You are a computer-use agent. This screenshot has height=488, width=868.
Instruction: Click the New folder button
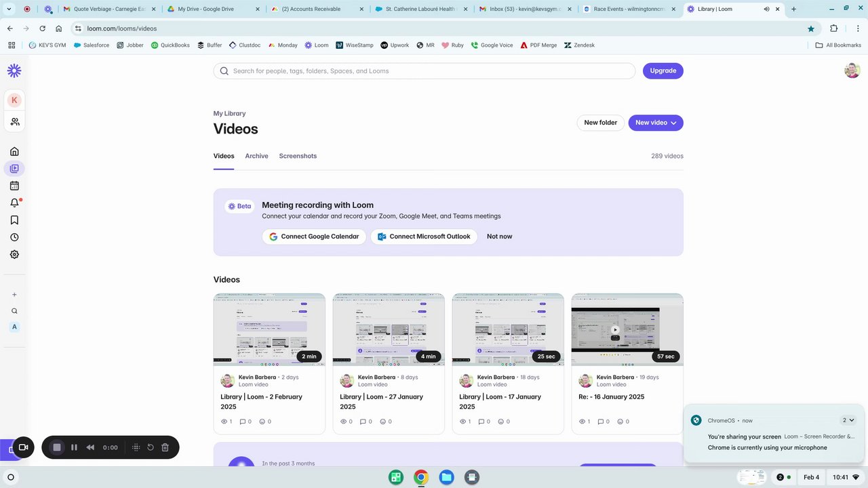pyautogui.click(x=600, y=123)
